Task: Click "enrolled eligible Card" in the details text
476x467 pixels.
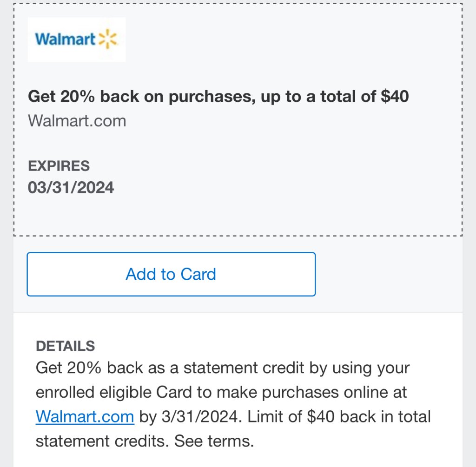Action: coord(114,392)
